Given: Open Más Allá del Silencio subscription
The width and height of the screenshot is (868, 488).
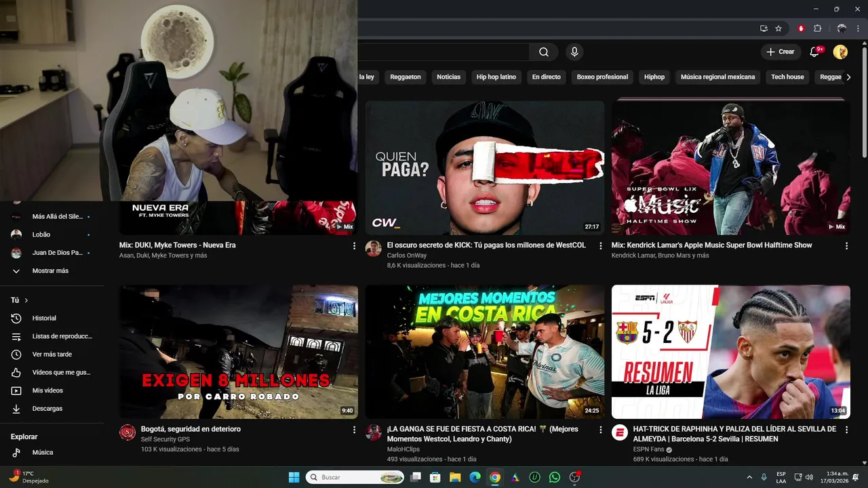Looking at the screenshot, I should click(52, 217).
